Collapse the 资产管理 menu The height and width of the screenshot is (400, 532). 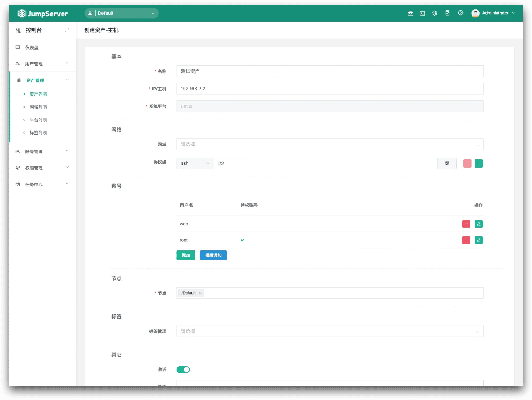[x=67, y=80]
